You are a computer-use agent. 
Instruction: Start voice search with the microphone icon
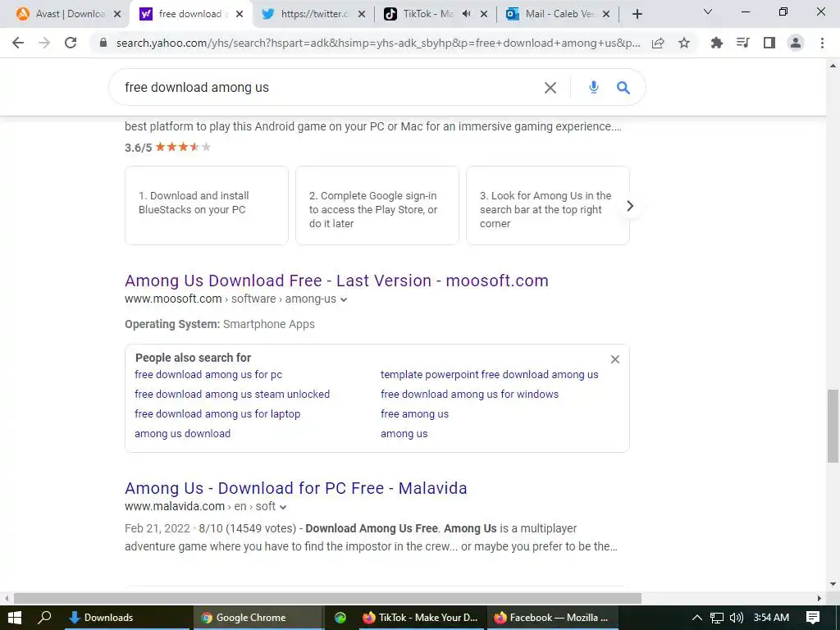click(x=594, y=87)
